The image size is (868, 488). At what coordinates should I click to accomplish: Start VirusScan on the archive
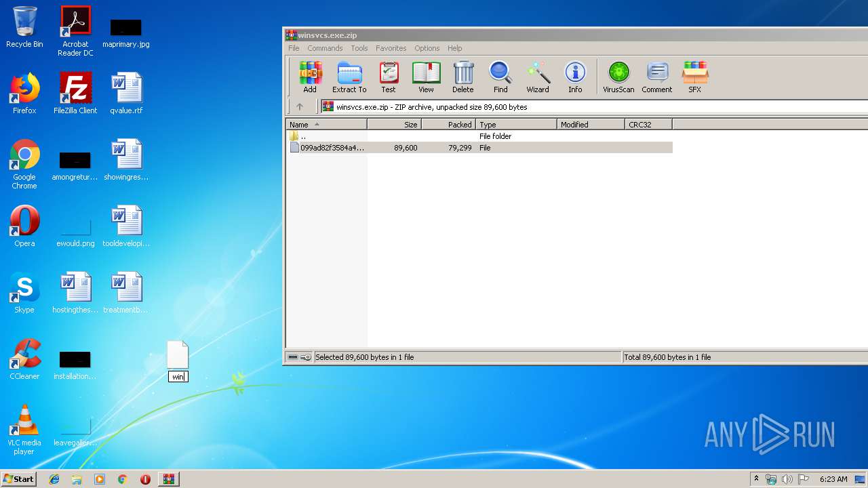618,77
